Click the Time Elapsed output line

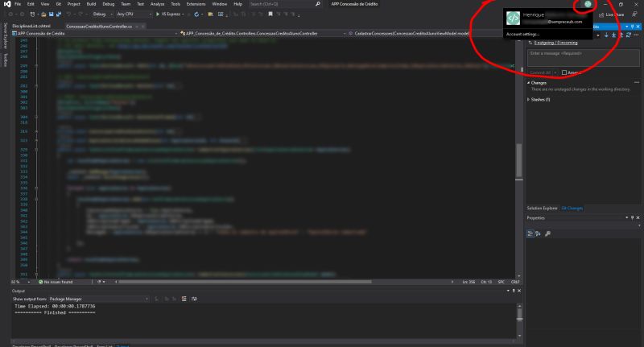(55, 307)
